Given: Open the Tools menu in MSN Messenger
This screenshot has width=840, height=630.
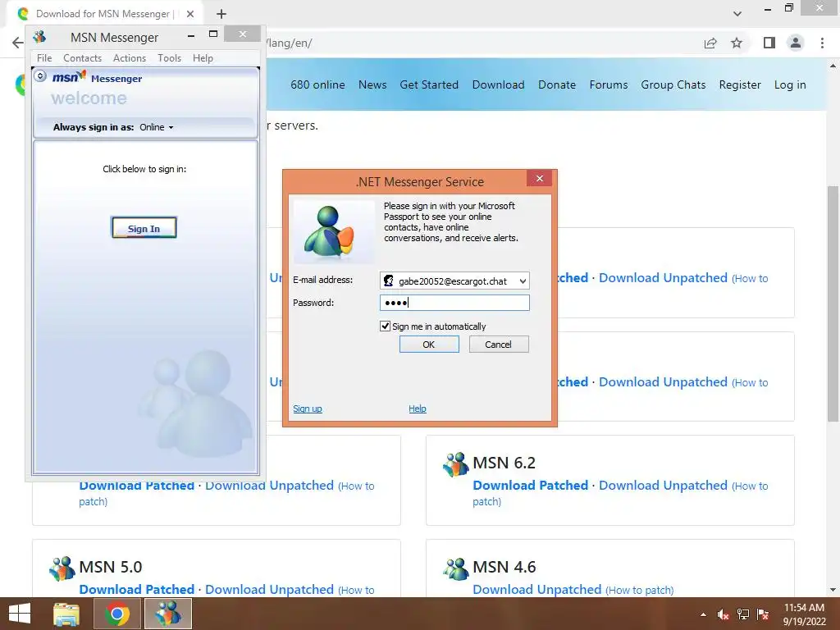Looking at the screenshot, I should point(169,58).
